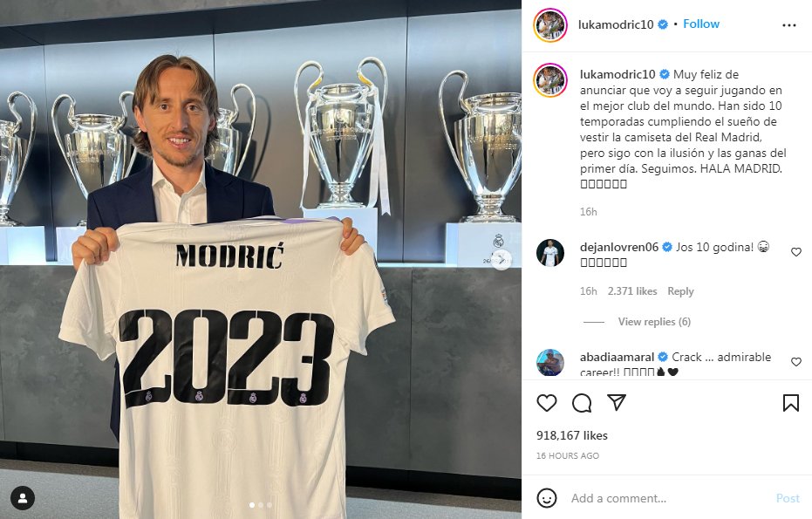Follow lukamodric10 account
The height and width of the screenshot is (519, 812).
pos(701,24)
